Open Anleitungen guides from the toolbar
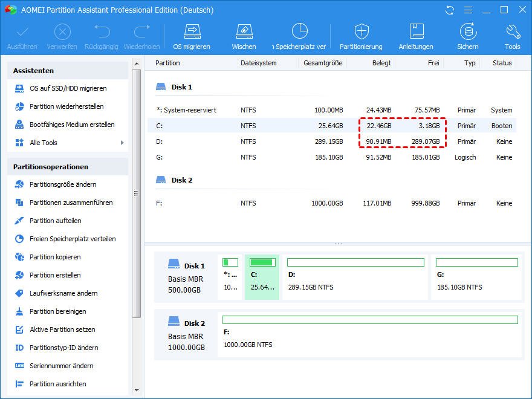The width and height of the screenshot is (532, 399). coord(416,36)
